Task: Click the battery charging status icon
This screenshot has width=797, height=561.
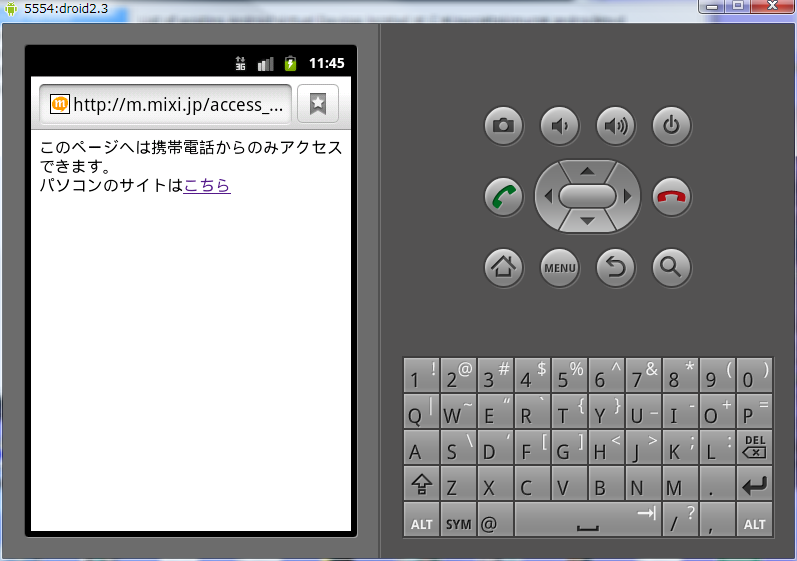Action: 290,63
